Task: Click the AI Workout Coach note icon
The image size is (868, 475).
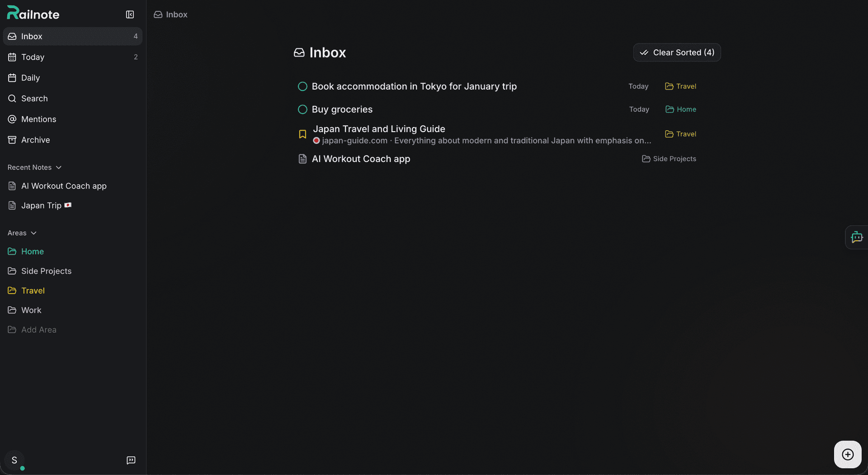Action: (302, 159)
